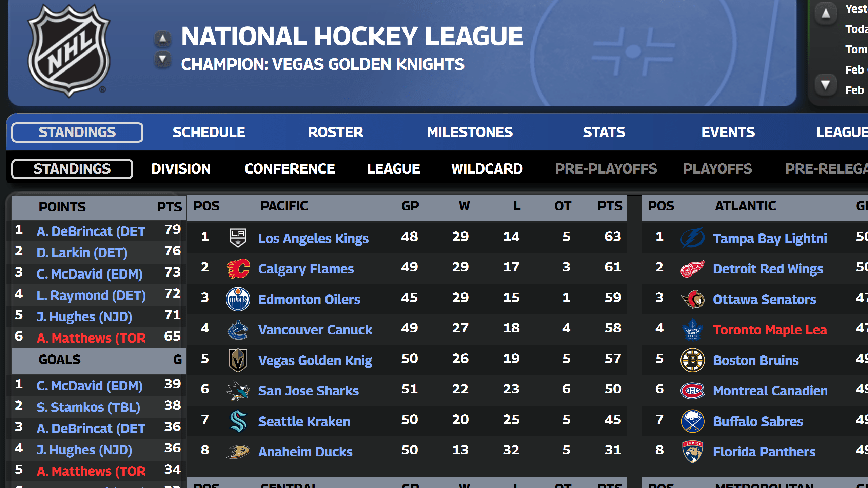Open the Vancouver Canucks team link
This screenshot has height=488, width=868.
click(x=315, y=330)
